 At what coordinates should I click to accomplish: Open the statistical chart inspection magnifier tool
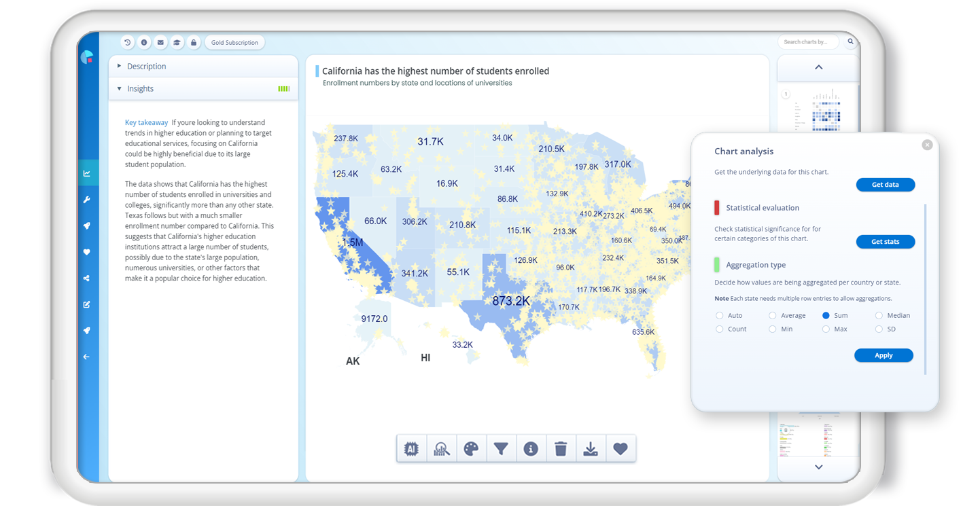click(x=441, y=448)
